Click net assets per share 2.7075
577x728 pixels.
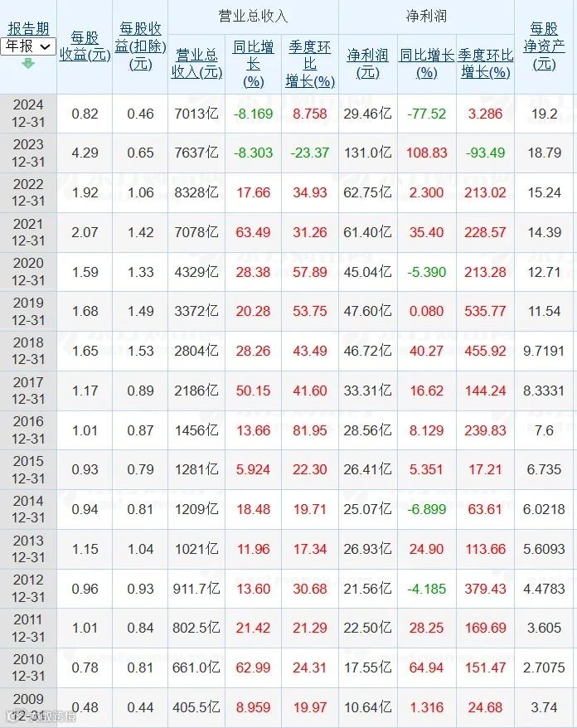544,667
